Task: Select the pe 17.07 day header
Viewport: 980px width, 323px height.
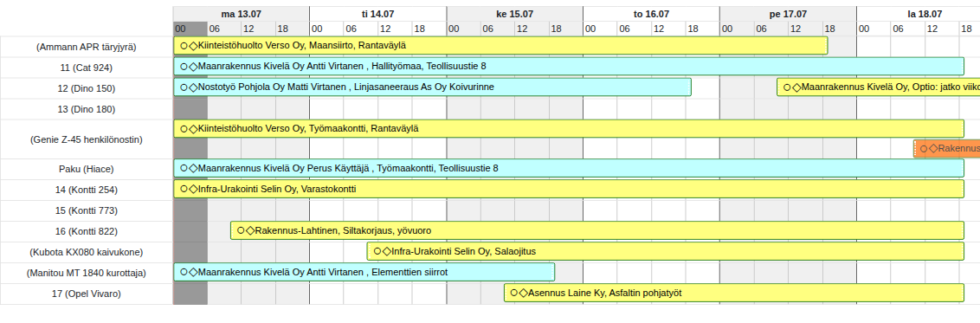Action: point(788,14)
